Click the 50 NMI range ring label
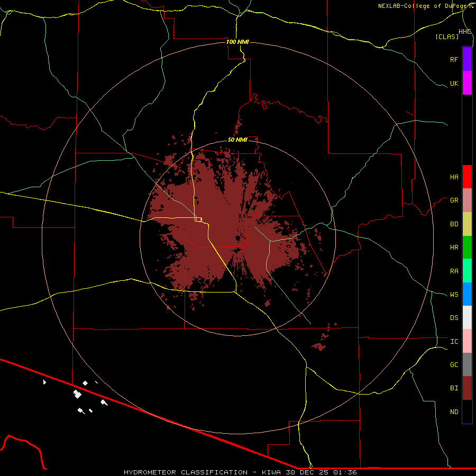This screenshot has width=476, height=476. [237, 140]
